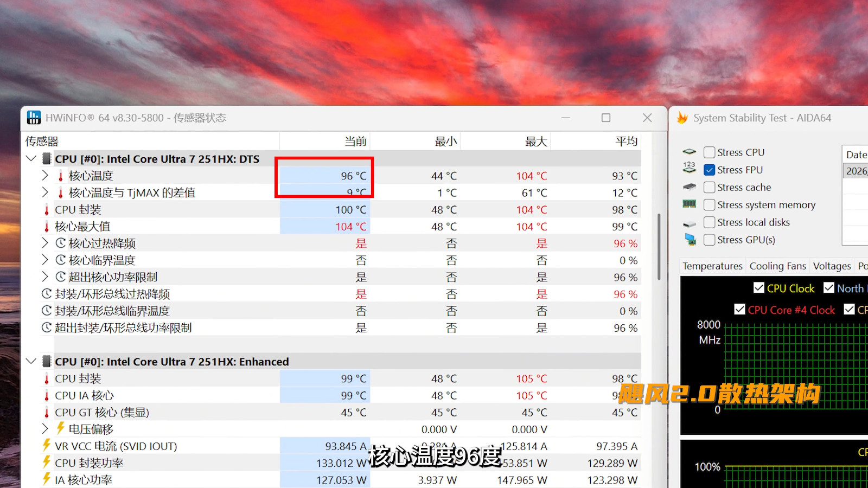Expand the 核心临界温度 row
868x488 pixels.
(45, 260)
